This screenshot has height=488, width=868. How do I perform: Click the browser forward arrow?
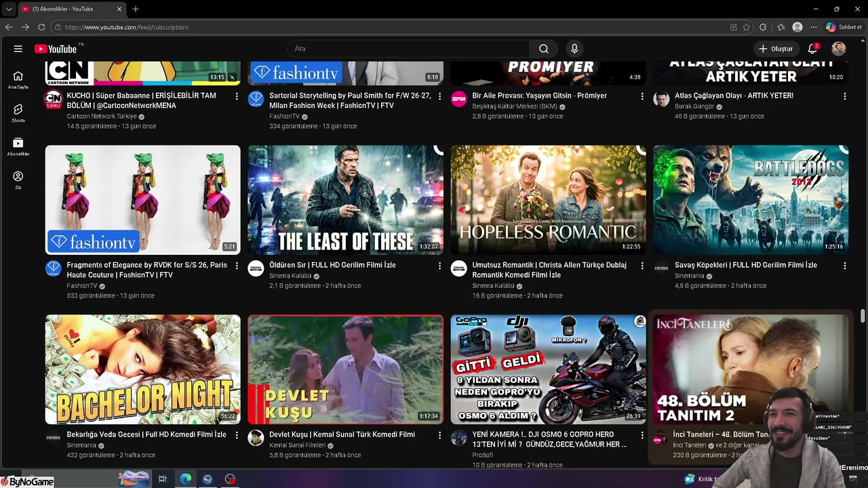click(25, 27)
